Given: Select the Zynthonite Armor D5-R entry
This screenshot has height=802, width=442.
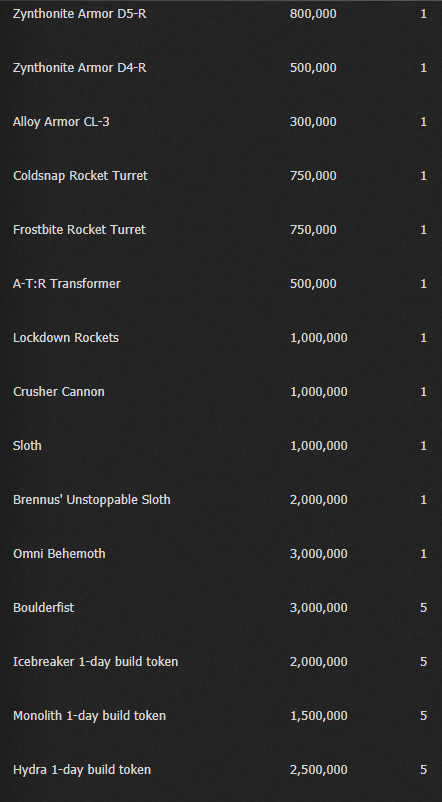Looking at the screenshot, I should 79,14.
